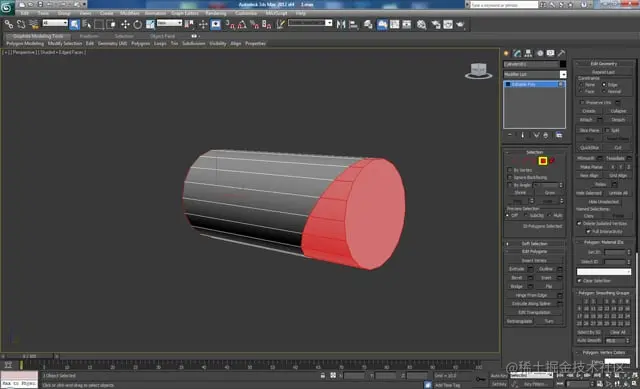Expand the Soft Selection rollout
Image resolution: width=640 pixels, height=389 pixels.
tap(535, 244)
